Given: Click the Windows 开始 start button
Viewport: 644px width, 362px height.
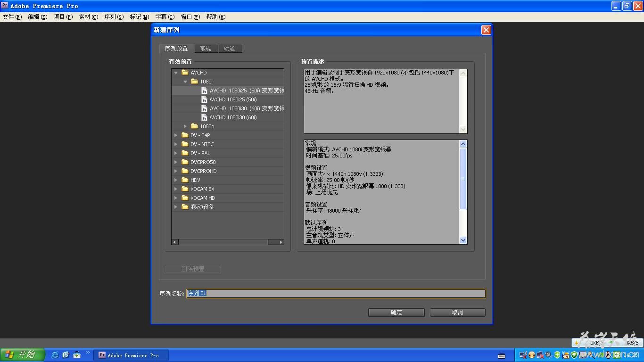Looking at the screenshot, I should [22, 355].
